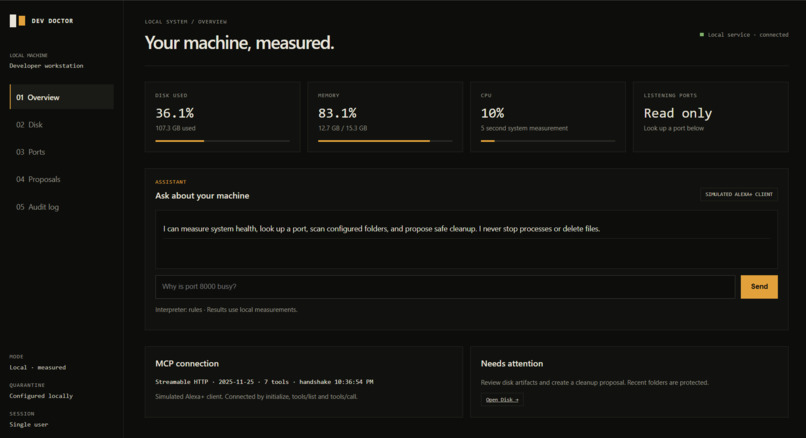Click the green connection status dot
Image resolution: width=806 pixels, height=438 pixels.
[702, 34]
